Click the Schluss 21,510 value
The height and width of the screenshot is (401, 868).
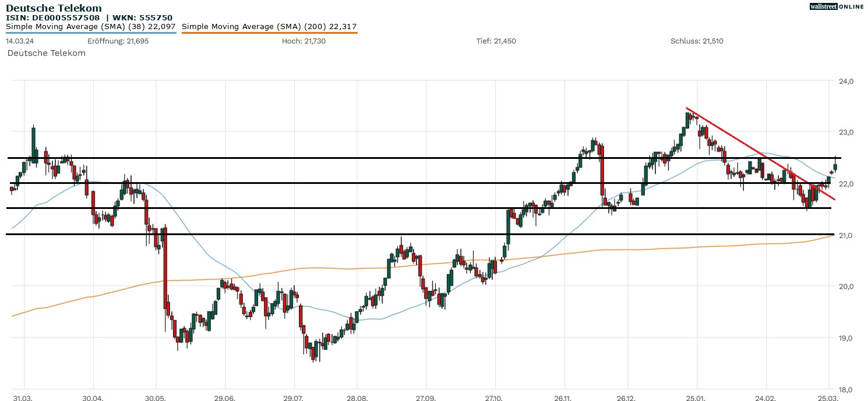point(697,41)
